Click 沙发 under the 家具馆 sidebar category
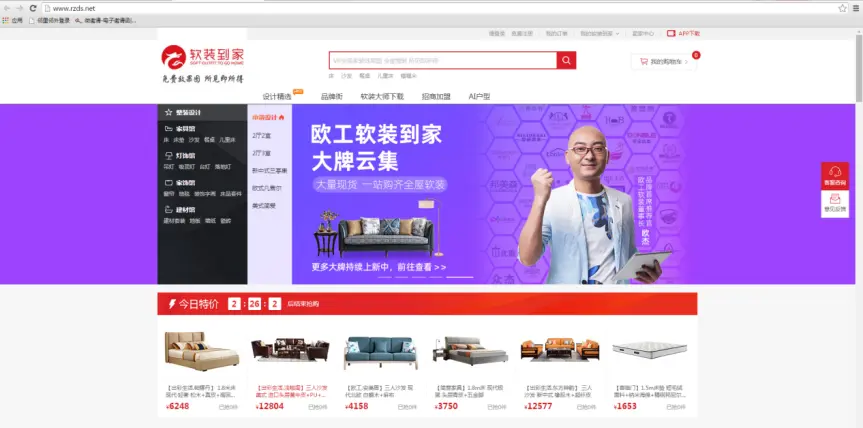Screen dimensions: 863x428 (194, 140)
